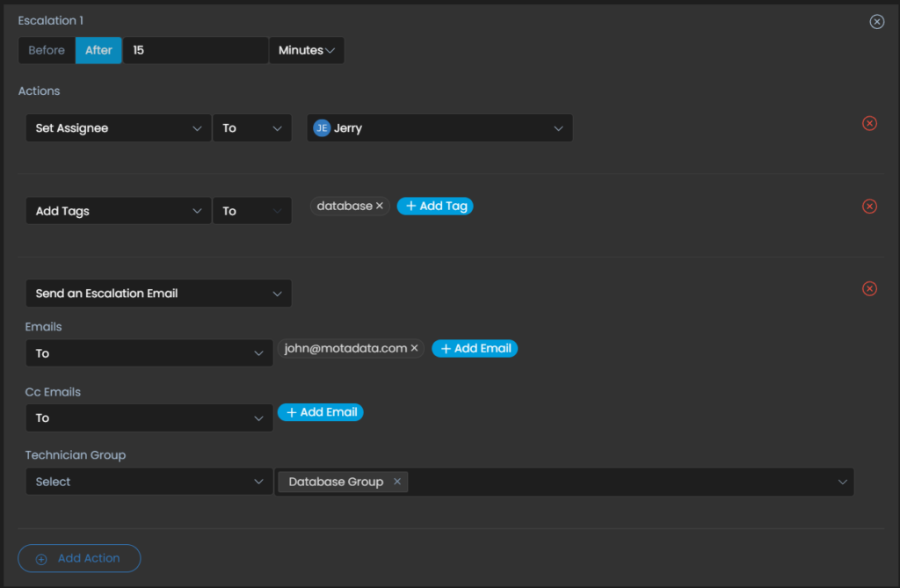
Task: Click the Add Action button
Action: pos(79,558)
